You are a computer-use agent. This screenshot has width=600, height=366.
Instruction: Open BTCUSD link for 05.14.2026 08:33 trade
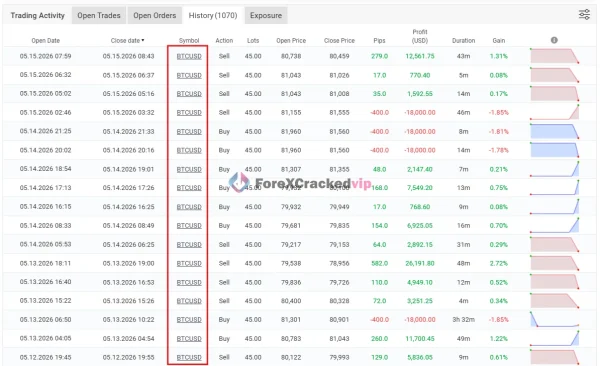coord(189,226)
